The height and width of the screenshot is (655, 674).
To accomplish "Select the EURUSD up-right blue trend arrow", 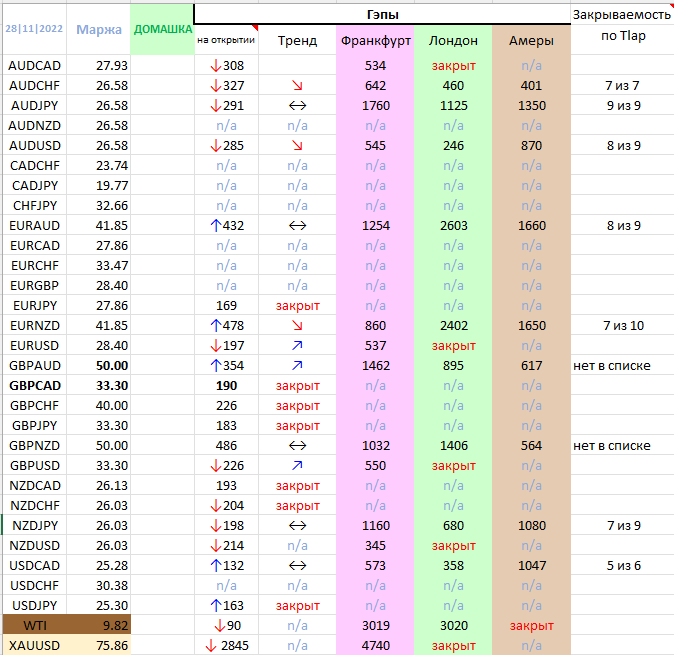I will pyautogui.click(x=297, y=345).
